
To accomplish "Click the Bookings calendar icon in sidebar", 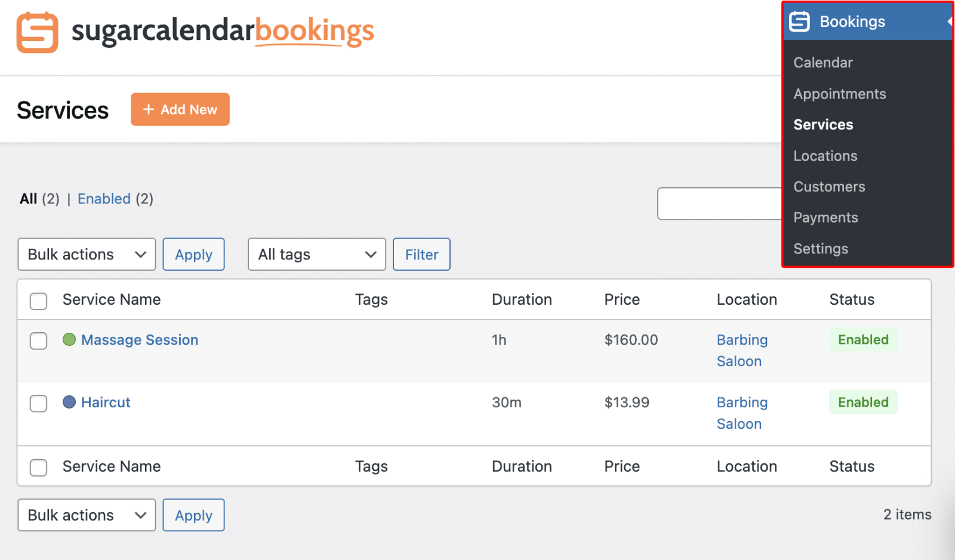I will tap(798, 21).
